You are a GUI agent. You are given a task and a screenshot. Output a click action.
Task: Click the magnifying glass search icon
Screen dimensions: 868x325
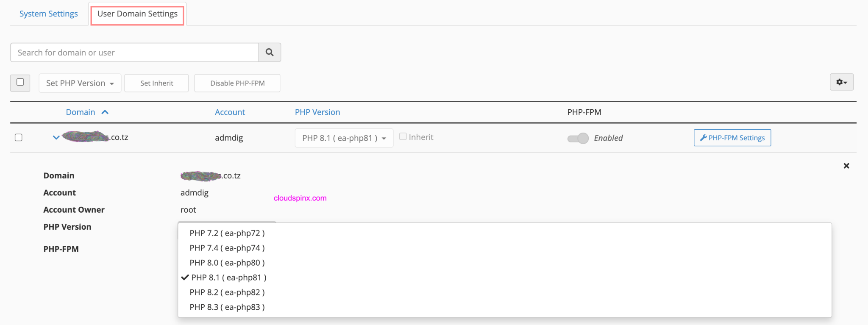point(270,52)
